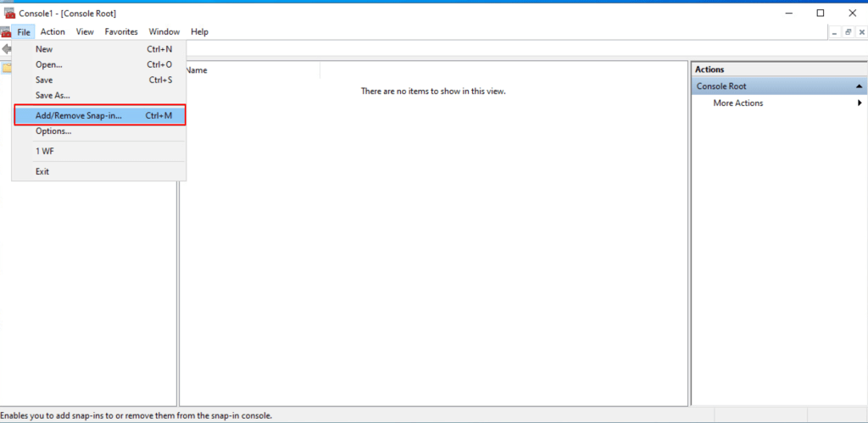Click the console system icon beside File menu
Image resolution: width=868 pixels, height=423 pixels.
(x=7, y=32)
